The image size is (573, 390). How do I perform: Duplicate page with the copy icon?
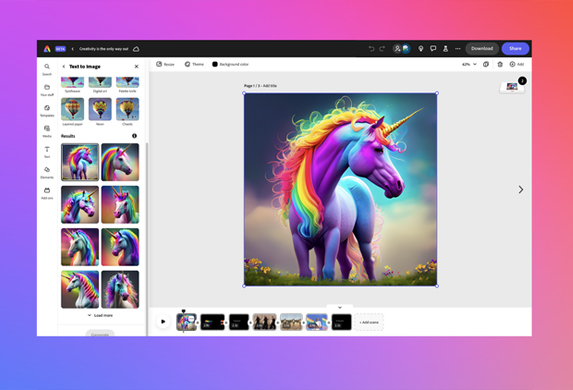pos(486,64)
